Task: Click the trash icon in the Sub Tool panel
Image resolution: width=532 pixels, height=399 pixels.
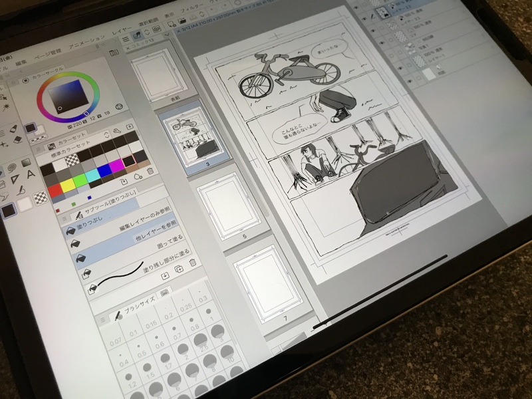Action: click(x=192, y=262)
